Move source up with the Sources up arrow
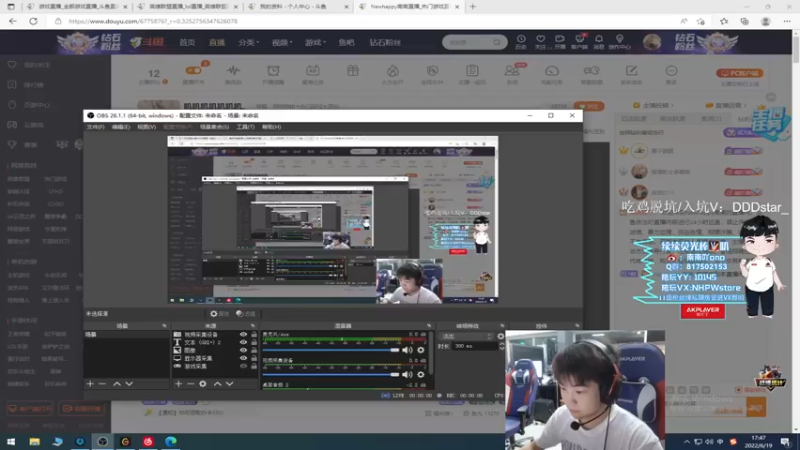The width and height of the screenshot is (800, 450). pos(217,384)
